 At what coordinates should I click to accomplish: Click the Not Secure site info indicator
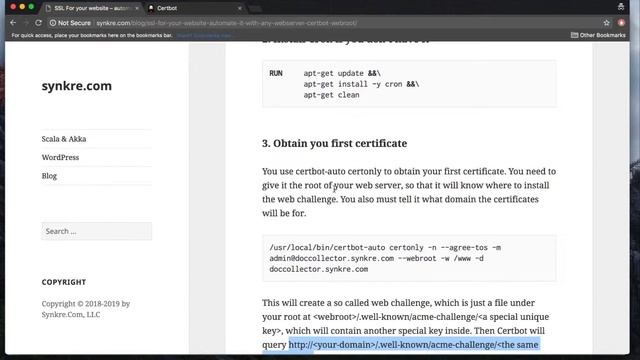tap(70, 23)
